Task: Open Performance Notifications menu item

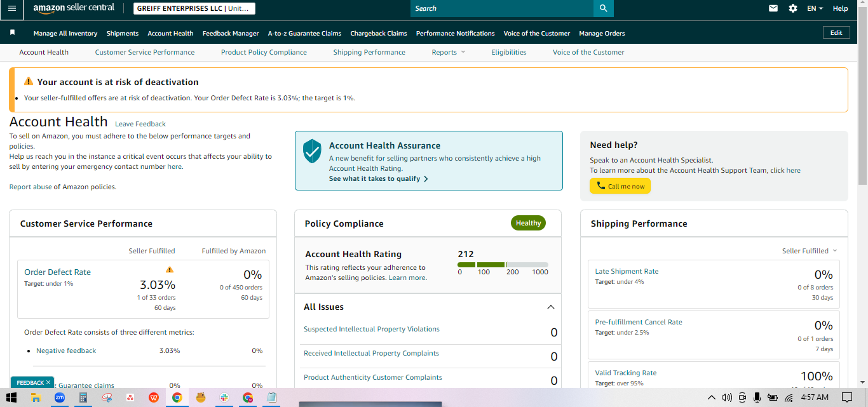Action: click(x=456, y=33)
